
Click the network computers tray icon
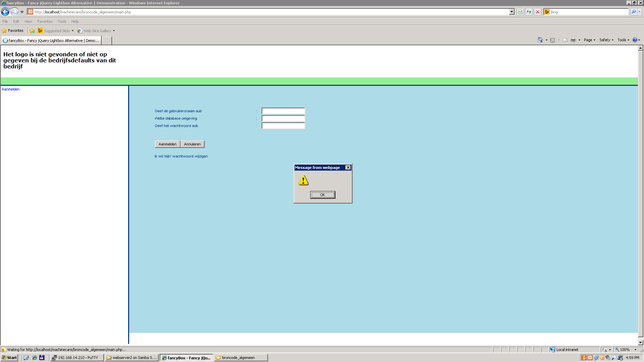coord(596,358)
